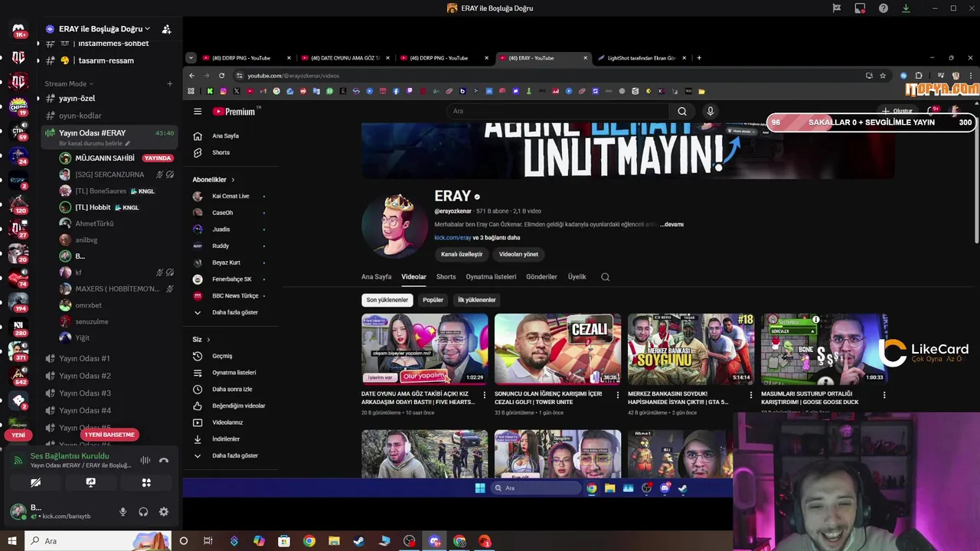
Task: Switch to channel Shorts tab
Action: click(446, 277)
